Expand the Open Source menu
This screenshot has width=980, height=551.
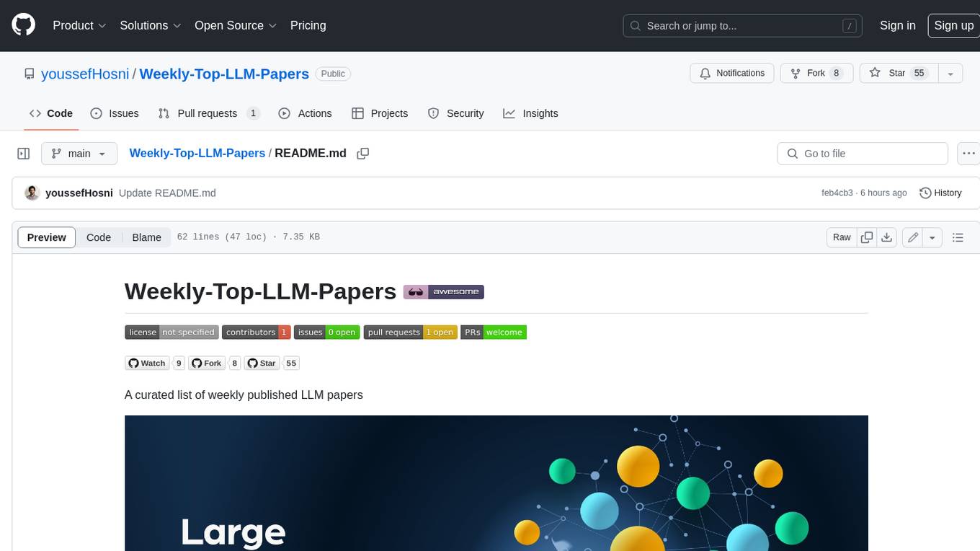point(236,25)
